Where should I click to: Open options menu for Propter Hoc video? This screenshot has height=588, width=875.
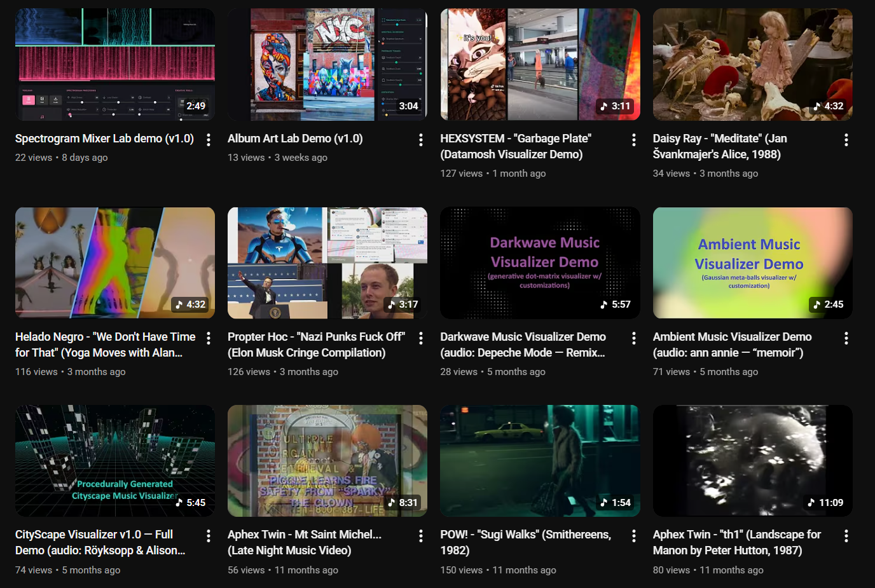421,338
